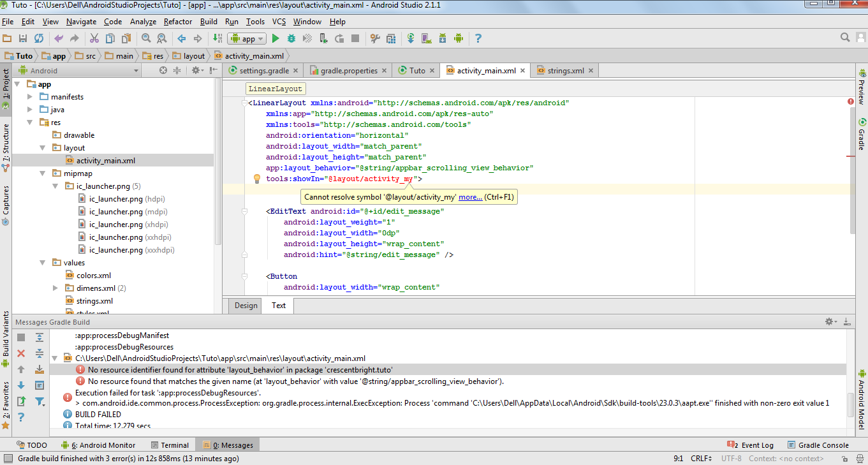This screenshot has width=868, height=465.
Task: Collapse the res folder
Action: [30, 122]
